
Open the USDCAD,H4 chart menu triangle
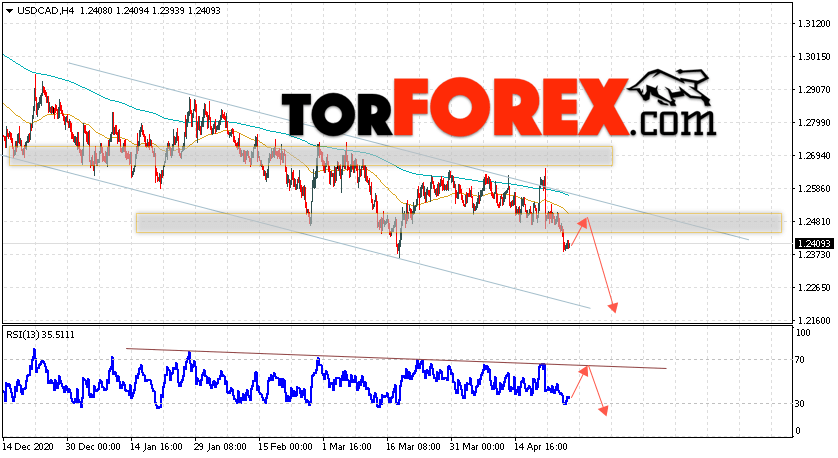9,11
